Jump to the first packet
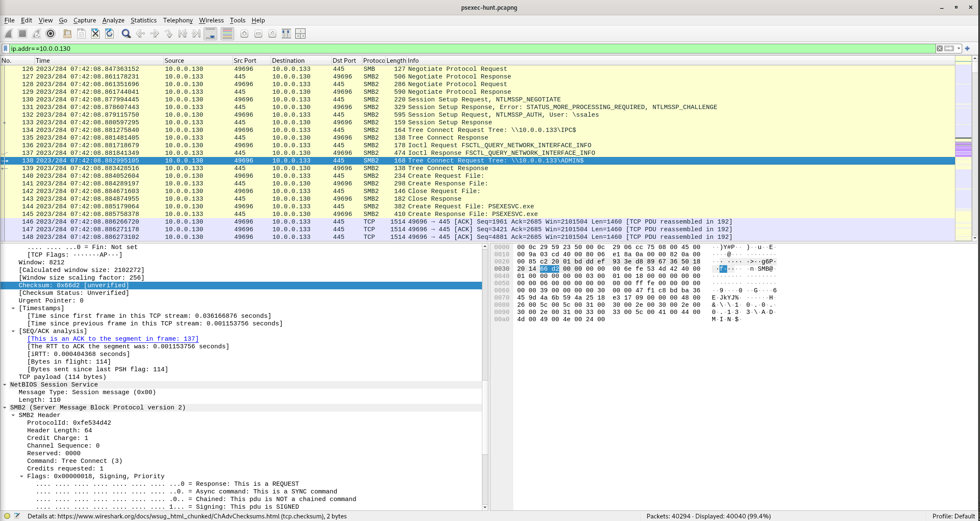 182,34
